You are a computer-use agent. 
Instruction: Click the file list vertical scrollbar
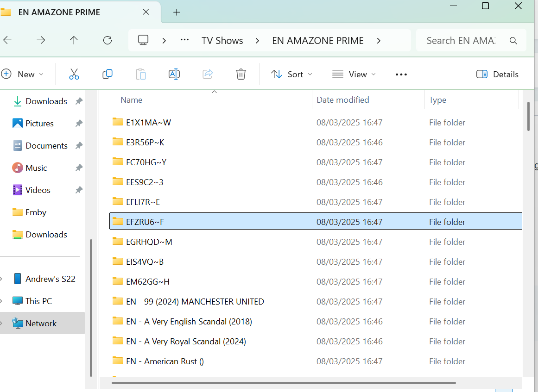pyautogui.click(x=528, y=116)
